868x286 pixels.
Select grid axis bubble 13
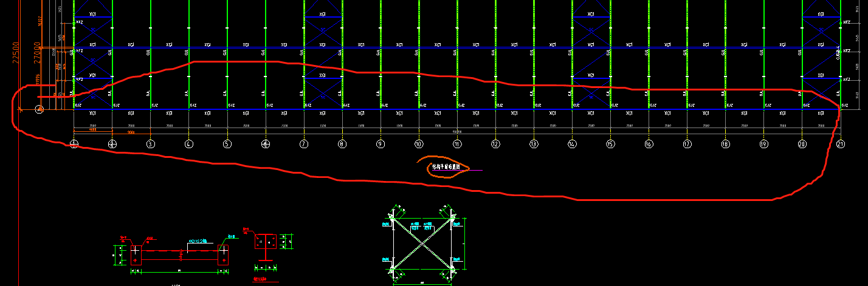(534, 144)
